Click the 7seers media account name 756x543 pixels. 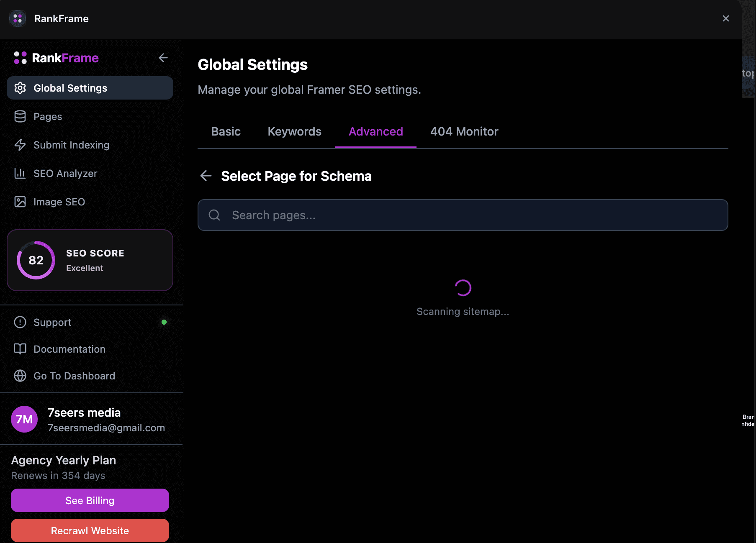tap(84, 412)
